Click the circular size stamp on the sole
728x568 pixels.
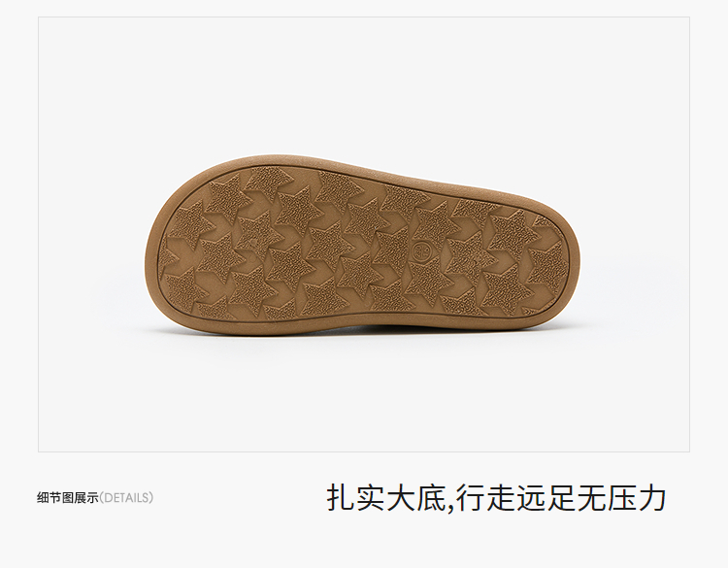coord(421,251)
